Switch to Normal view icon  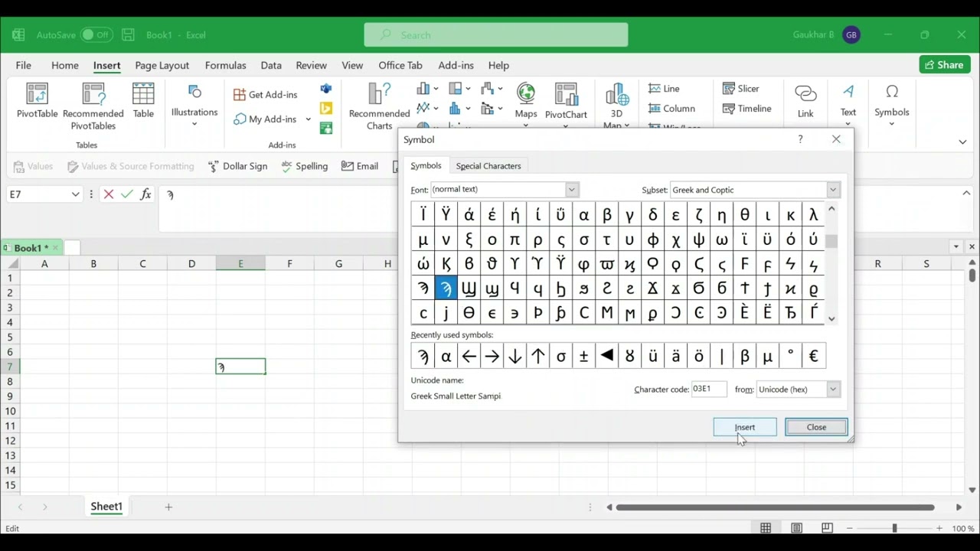tap(766, 528)
